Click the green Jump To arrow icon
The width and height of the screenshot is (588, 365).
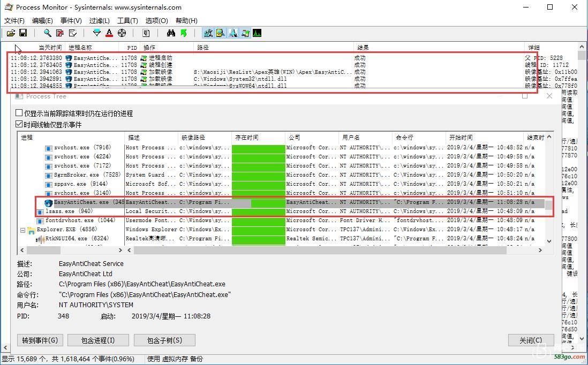tap(183, 33)
